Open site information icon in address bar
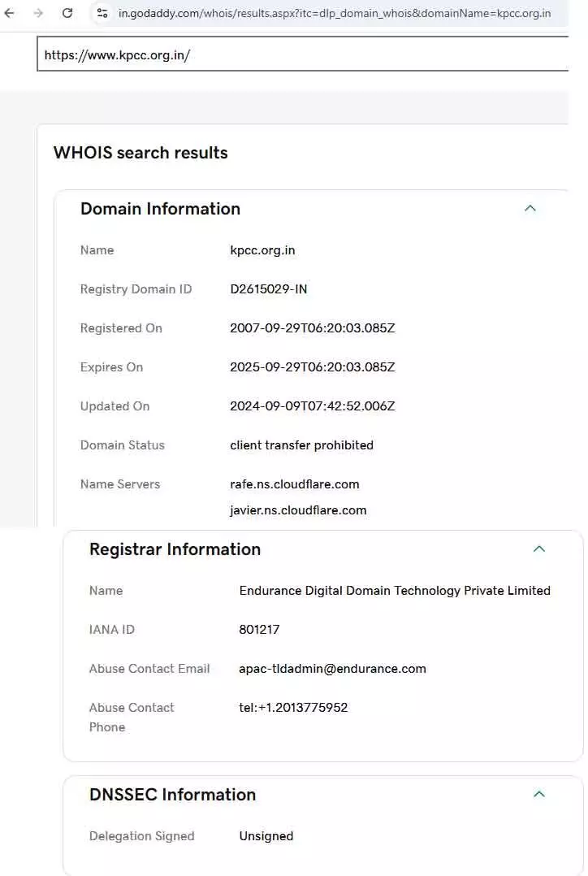588x876 pixels. [102, 13]
